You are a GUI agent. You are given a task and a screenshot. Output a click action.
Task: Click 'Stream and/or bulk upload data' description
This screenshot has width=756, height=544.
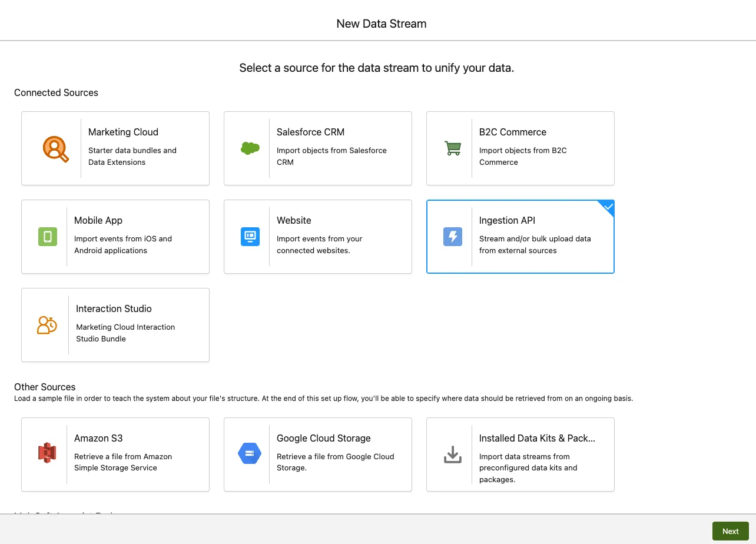[535, 244]
